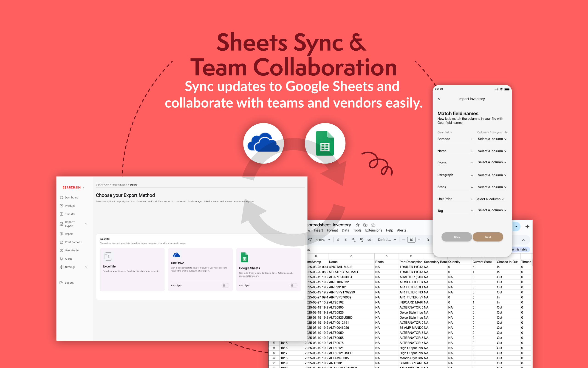Click the Back button on Import Inventory

coord(457,237)
